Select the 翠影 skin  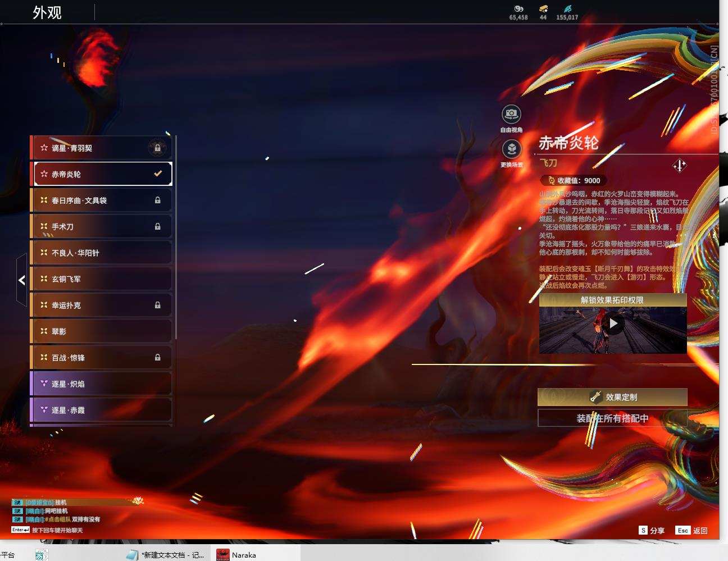click(x=101, y=331)
